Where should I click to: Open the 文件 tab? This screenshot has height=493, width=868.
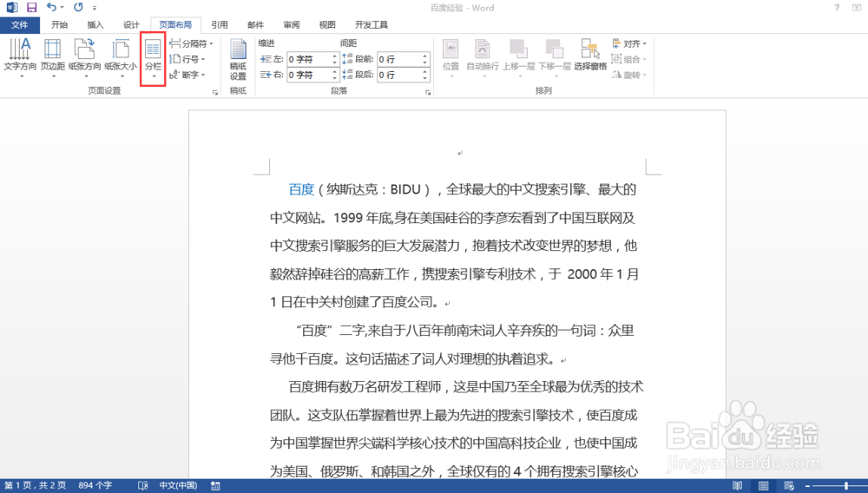coord(20,25)
